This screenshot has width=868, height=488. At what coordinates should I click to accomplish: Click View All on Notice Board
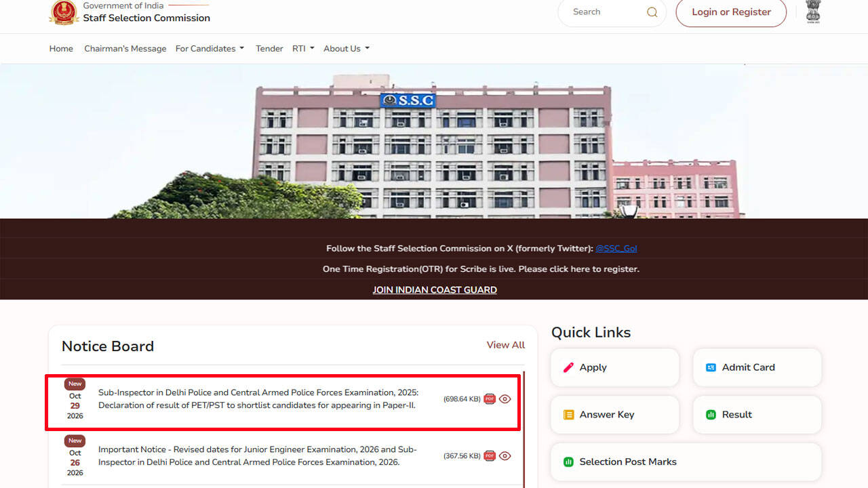coord(506,345)
